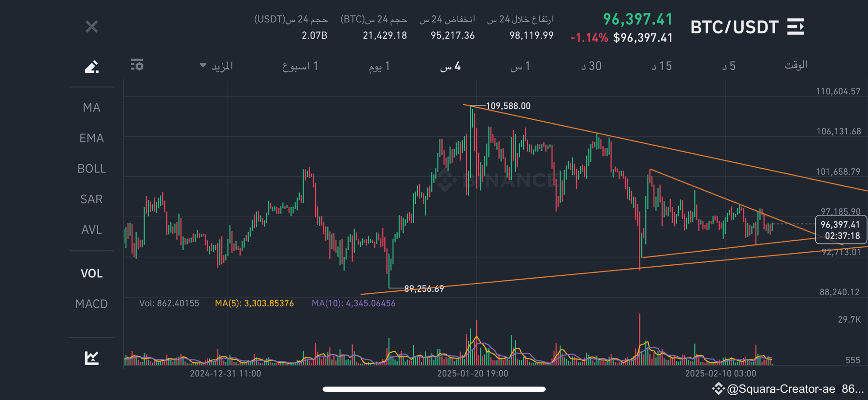The image size is (868, 400).
Task: Click the 2024-12-31 11:00 date label
Action: (x=225, y=373)
